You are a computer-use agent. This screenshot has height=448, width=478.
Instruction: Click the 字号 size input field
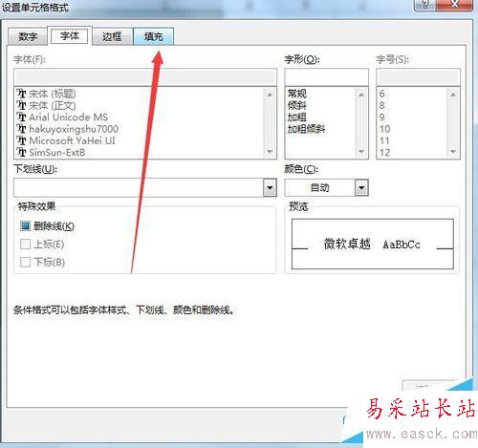(x=418, y=77)
